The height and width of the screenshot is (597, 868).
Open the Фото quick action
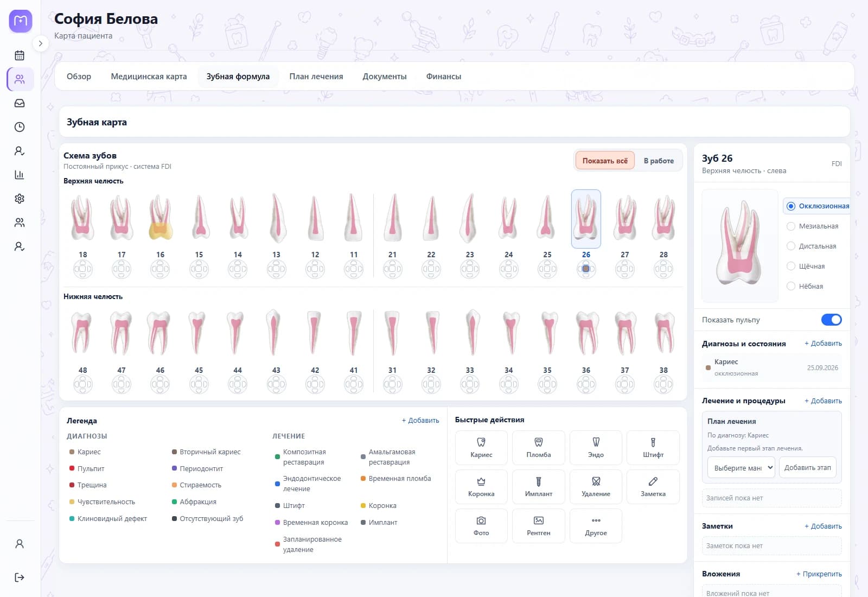pyautogui.click(x=481, y=526)
